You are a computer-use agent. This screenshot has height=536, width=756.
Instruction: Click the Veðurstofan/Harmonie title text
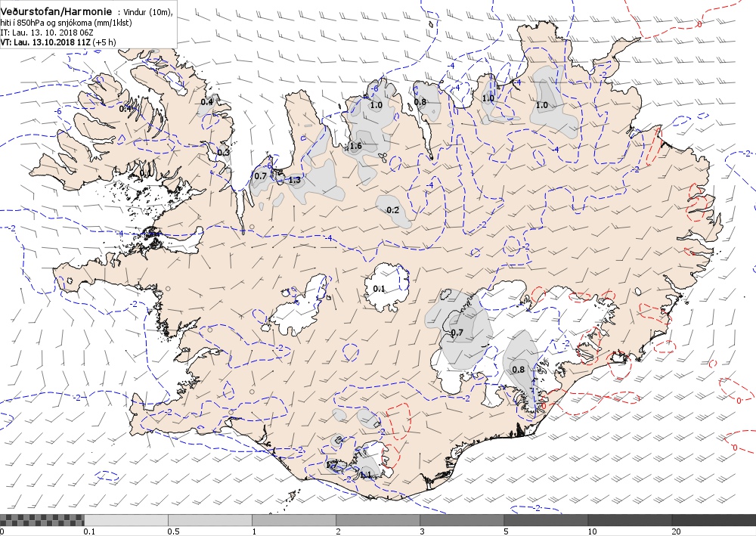click(57, 11)
